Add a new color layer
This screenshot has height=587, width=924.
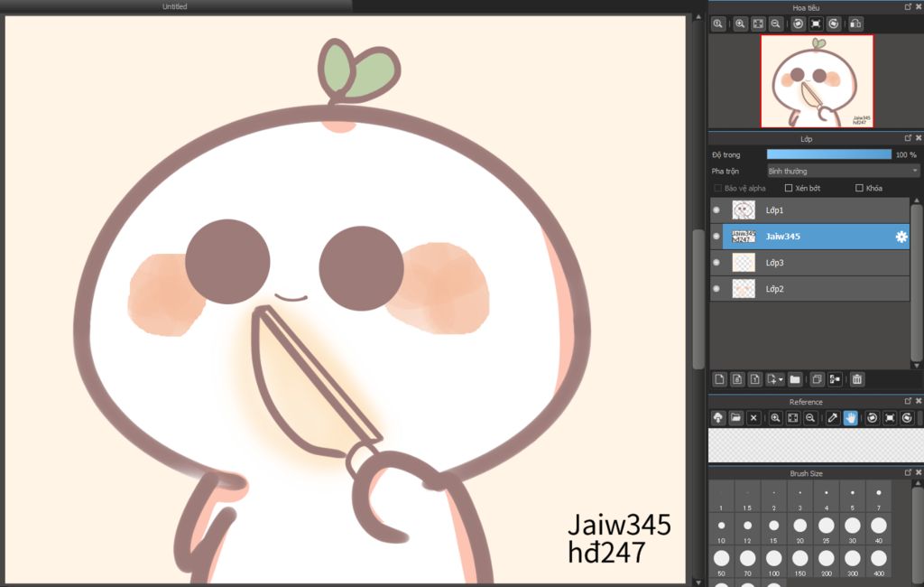coord(719,379)
